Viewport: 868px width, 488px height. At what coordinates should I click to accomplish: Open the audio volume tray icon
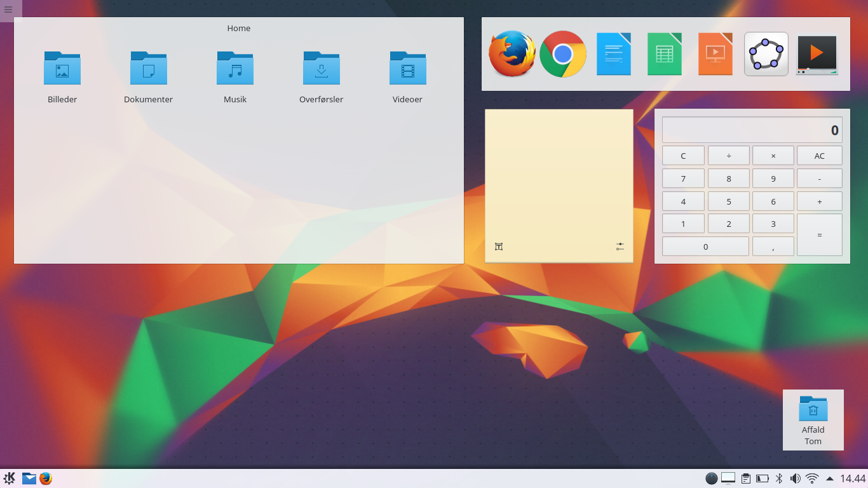click(x=795, y=478)
